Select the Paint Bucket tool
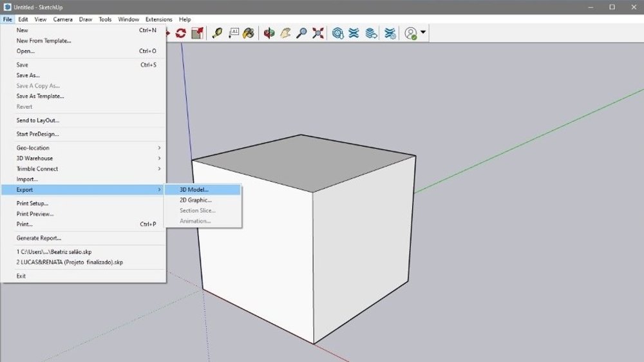644x362 pixels. [249, 33]
